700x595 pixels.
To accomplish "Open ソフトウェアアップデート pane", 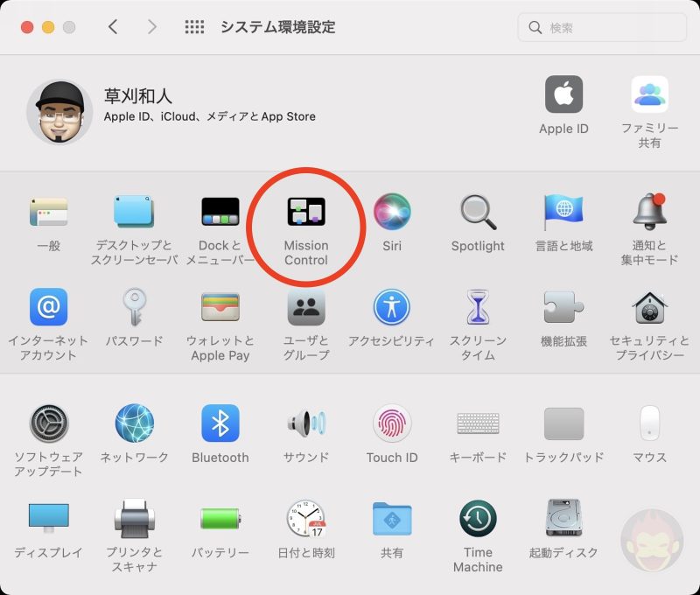I will click(x=48, y=423).
